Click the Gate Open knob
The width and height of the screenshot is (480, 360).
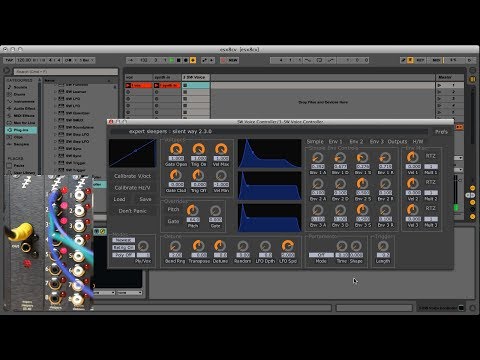coord(176,149)
